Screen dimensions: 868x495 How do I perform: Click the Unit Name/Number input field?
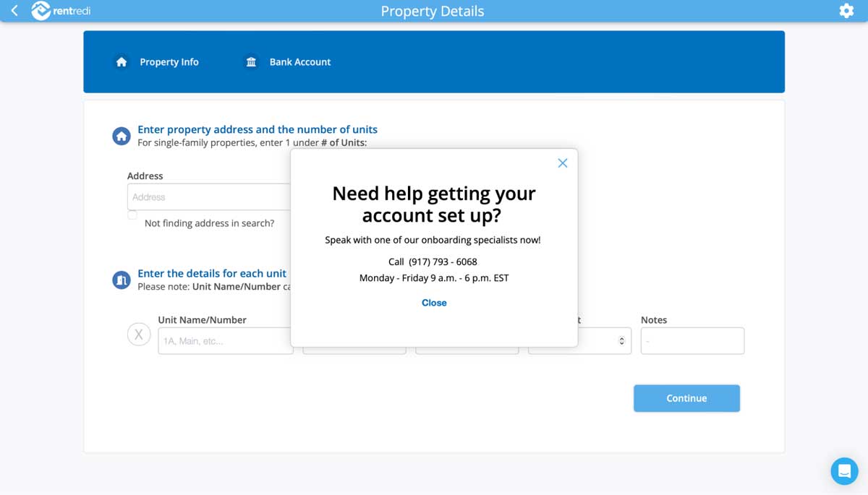225,340
